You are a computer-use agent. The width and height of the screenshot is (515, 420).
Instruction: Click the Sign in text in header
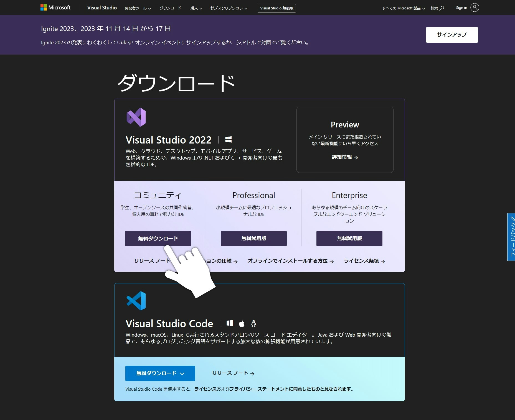tap(461, 8)
